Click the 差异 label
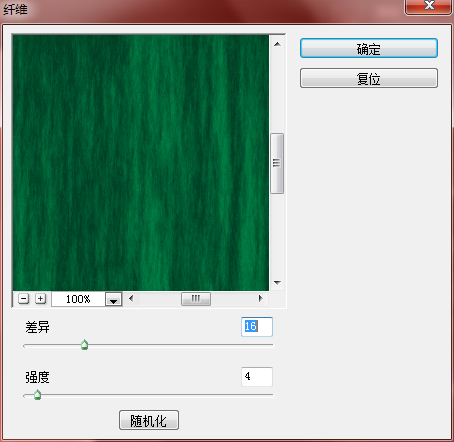Image resolution: width=454 pixels, height=442 pixels. coord(37,327)
